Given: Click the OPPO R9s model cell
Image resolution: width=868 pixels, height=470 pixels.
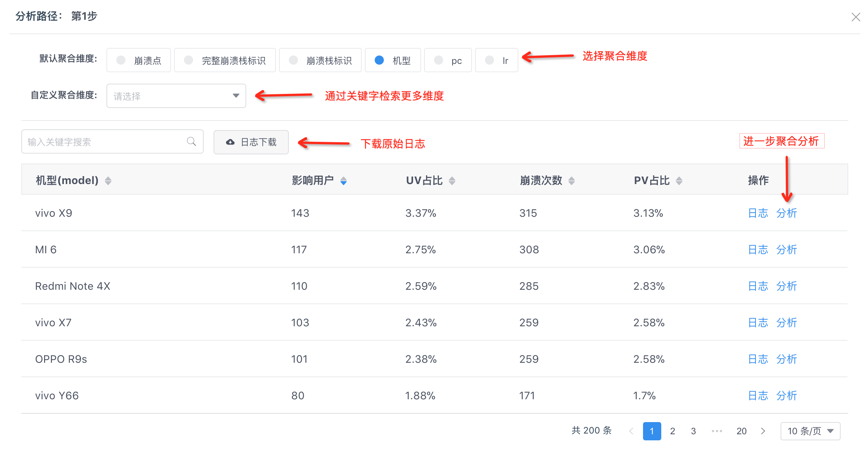Looking at the screenshot, I should click(x=61, y=359).
